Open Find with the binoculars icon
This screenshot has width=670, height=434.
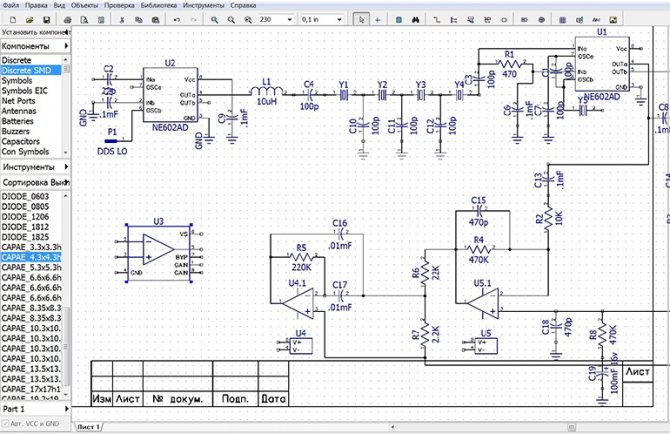[416, 20]
